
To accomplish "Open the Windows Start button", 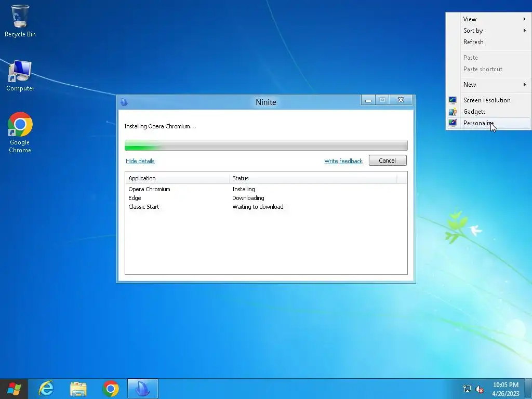I will (14, 389).
